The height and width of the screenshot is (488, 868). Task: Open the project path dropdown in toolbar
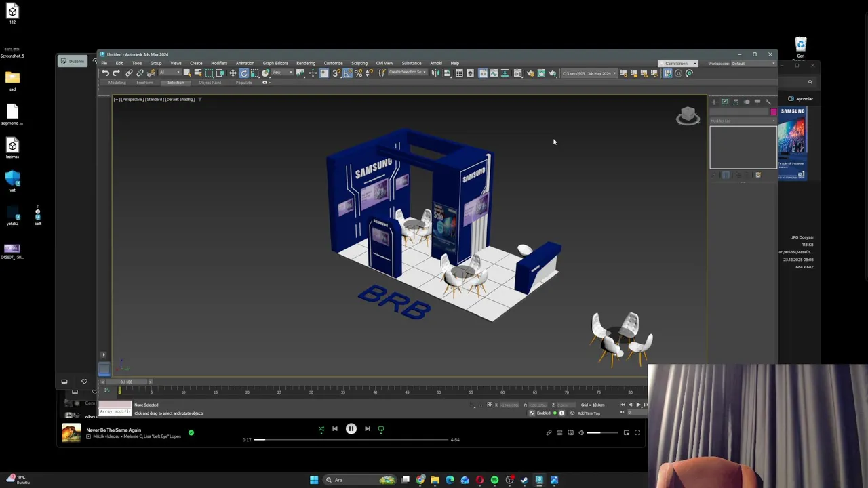click(589, 73)
